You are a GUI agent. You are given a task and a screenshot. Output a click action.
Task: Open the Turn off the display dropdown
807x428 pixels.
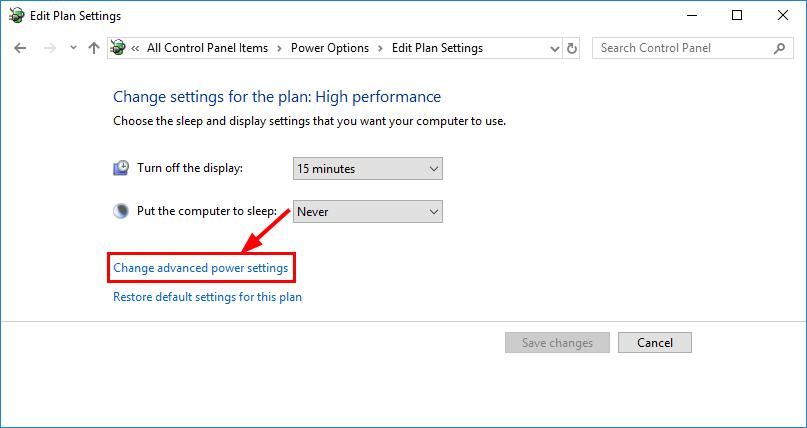pos(367,169)
